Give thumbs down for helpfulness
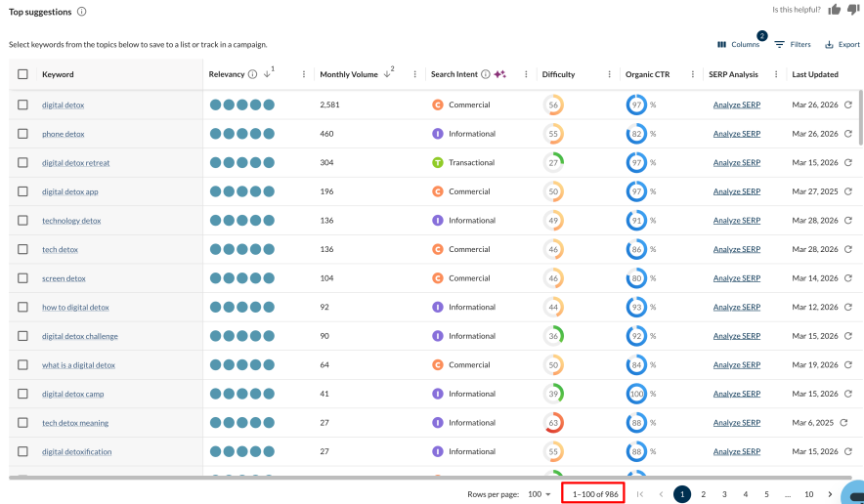This screenshot has width=864, height=504. (x=853, y=10)
